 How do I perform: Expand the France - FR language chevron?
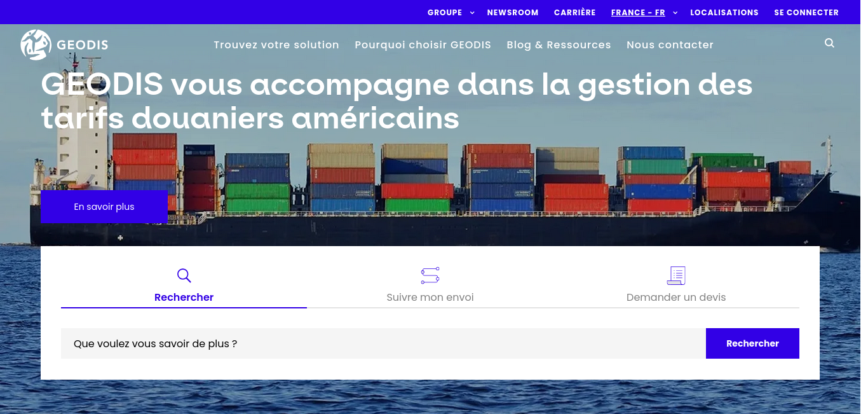(675, 13)
